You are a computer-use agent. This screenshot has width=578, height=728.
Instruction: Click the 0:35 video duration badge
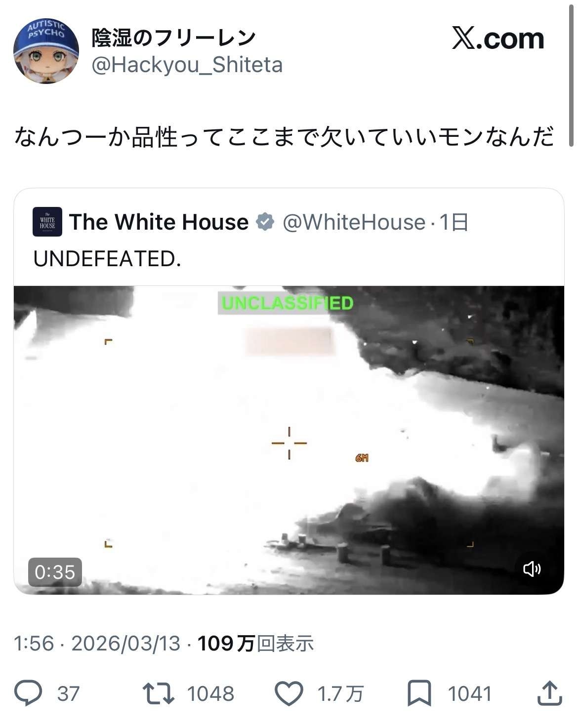pos(55,572)
